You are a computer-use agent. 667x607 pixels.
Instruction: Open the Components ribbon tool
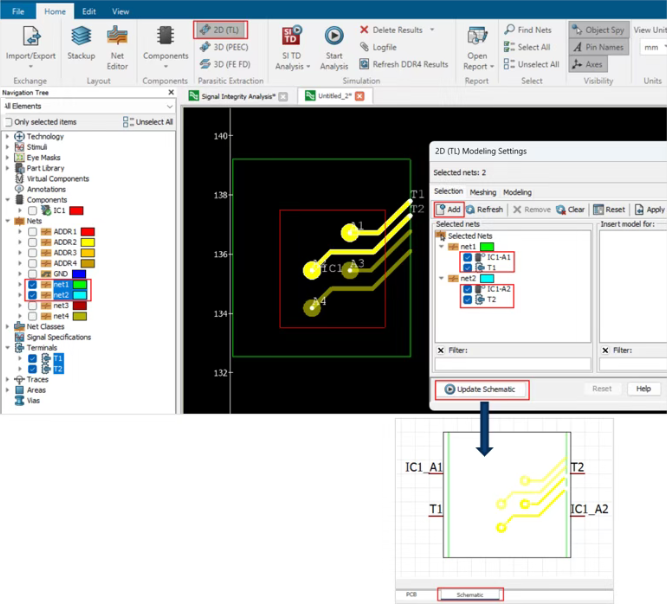[x=165, y=46]
